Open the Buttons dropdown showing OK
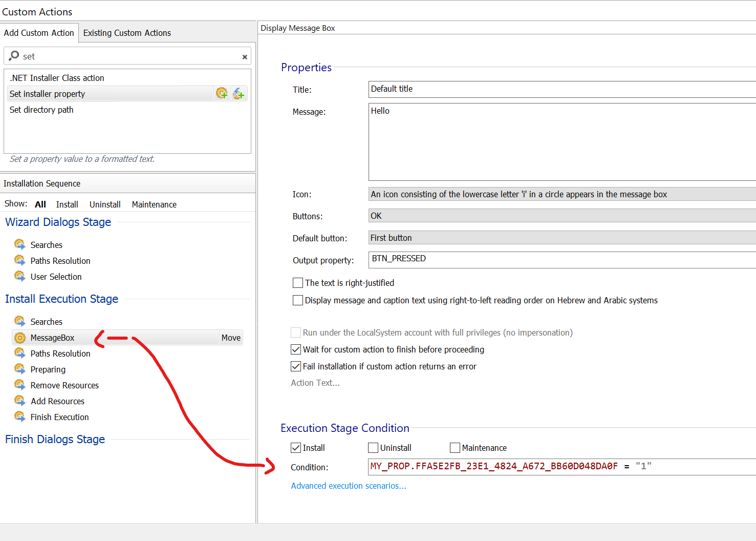Image resolution: width=756 pixels, height=541 pixels. pyautogui.click(x=561, y=216)
